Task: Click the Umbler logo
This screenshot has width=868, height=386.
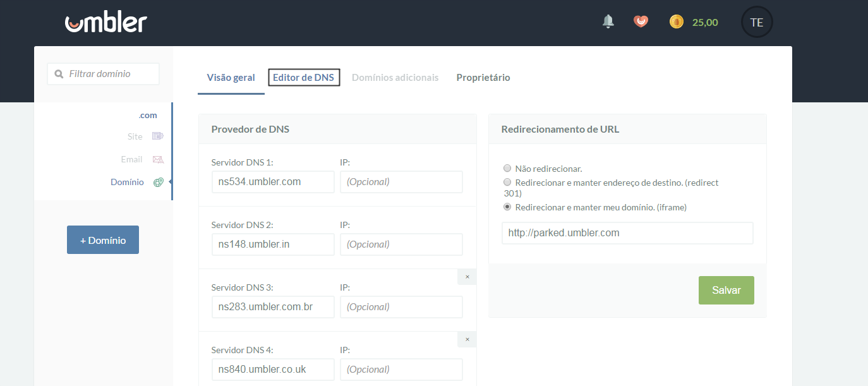Action: tap(105, 22)
